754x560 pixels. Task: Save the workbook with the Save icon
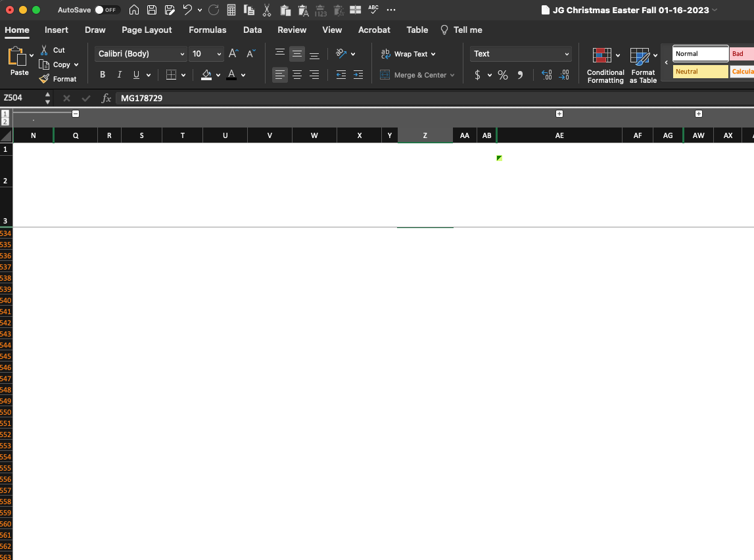(151, 10)
